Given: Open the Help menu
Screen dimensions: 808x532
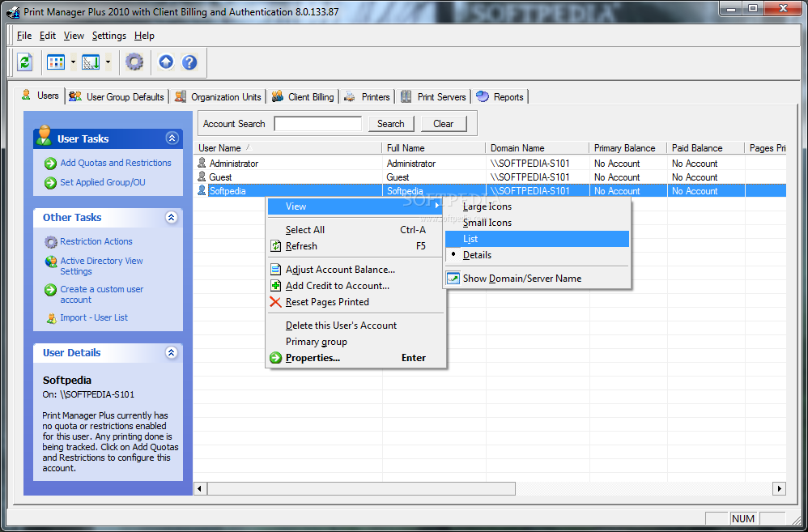Looking at the screenshot, I should (144, 36).
